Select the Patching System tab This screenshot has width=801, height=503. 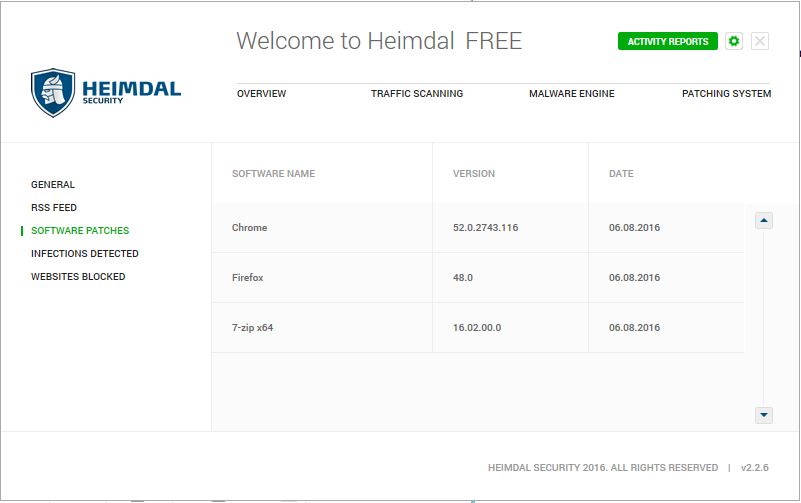pyautogui.click(x=726, y=94)
